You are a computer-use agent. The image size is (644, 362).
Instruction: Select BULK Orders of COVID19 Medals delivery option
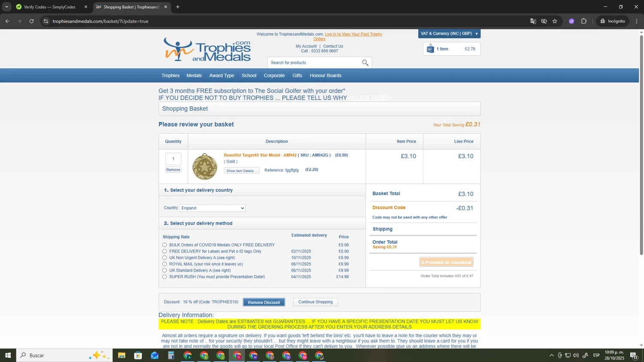point(164,245)
